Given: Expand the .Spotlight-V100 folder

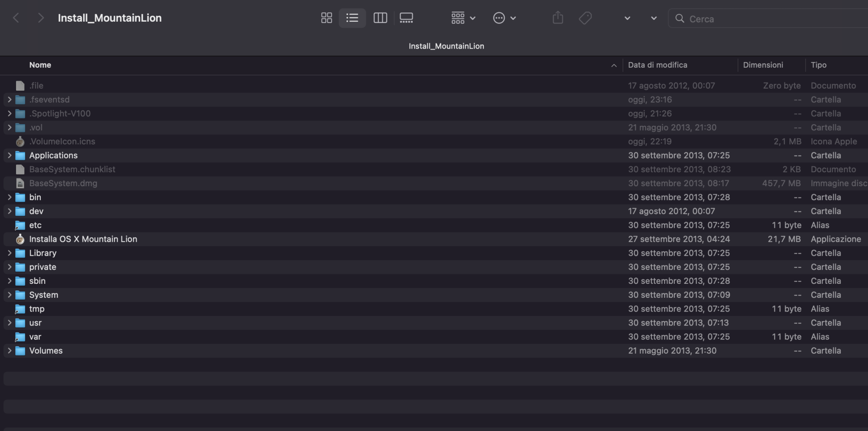Looking at the screenshot, I should point(10,114).
